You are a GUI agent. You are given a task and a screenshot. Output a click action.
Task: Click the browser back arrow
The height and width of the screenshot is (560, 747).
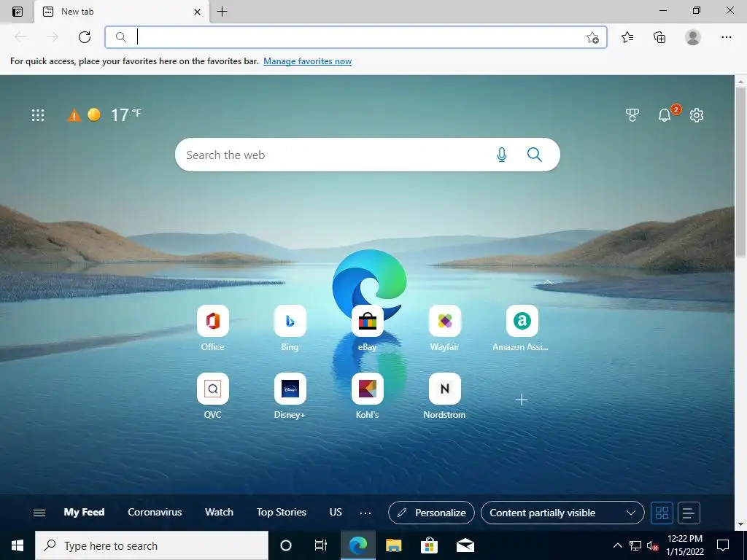(x=20, y=37)
